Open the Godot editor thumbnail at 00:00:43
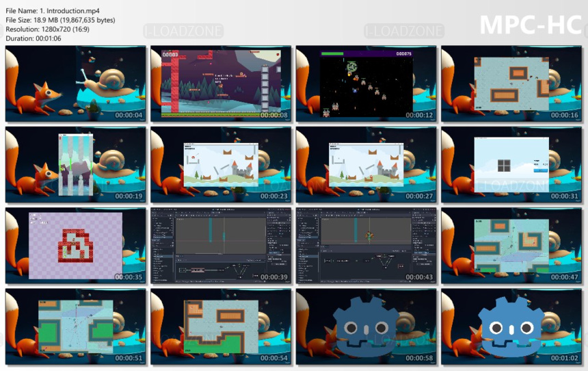The image size is (588, 371). (366, 246)
